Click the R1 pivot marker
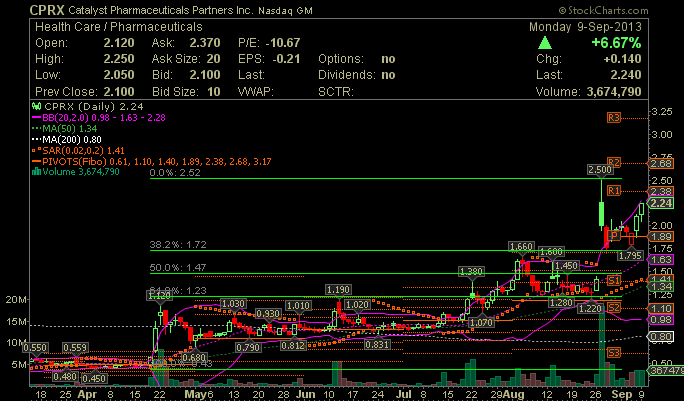The height and width of the screenshot is (401, 684). [614, 190]
